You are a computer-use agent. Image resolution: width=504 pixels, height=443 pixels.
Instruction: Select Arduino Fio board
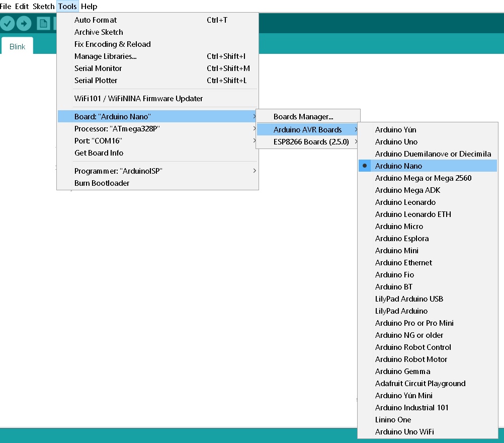(428, 275)
